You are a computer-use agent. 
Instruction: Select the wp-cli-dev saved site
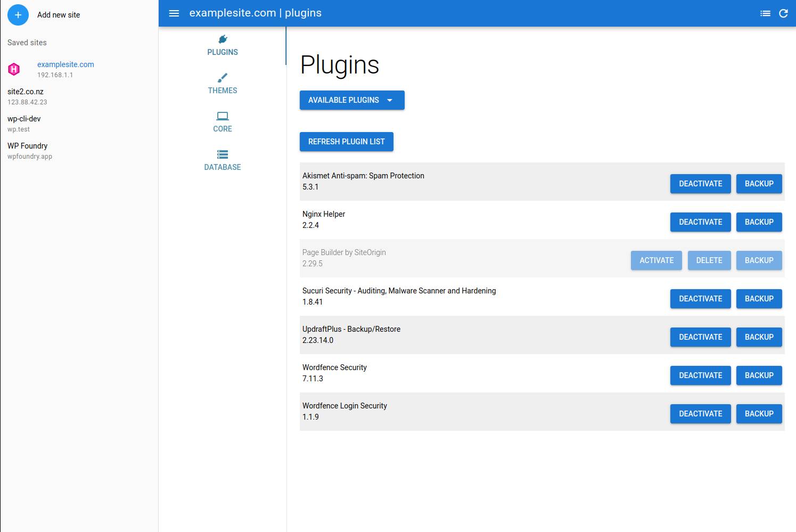pos(23,119)
